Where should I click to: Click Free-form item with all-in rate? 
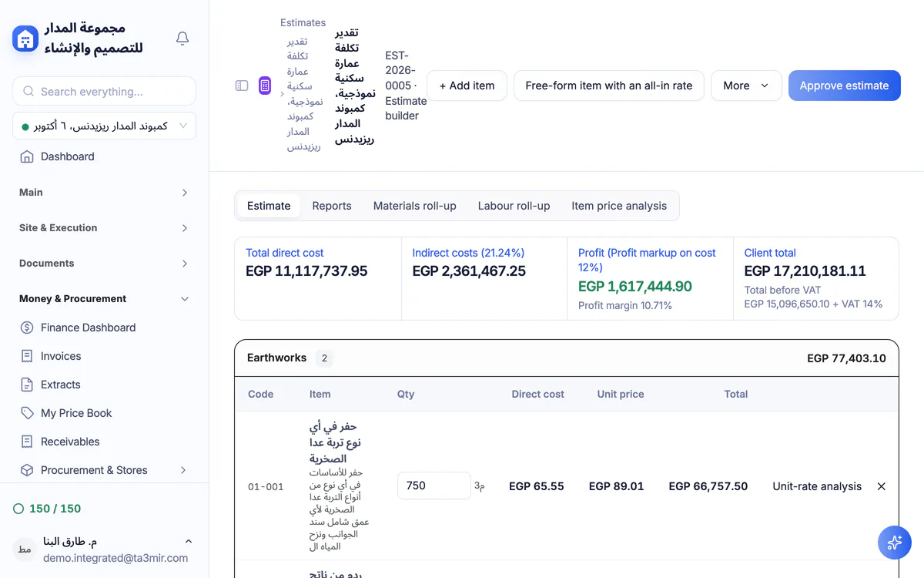pyautogui.click(x=609, y=86)
